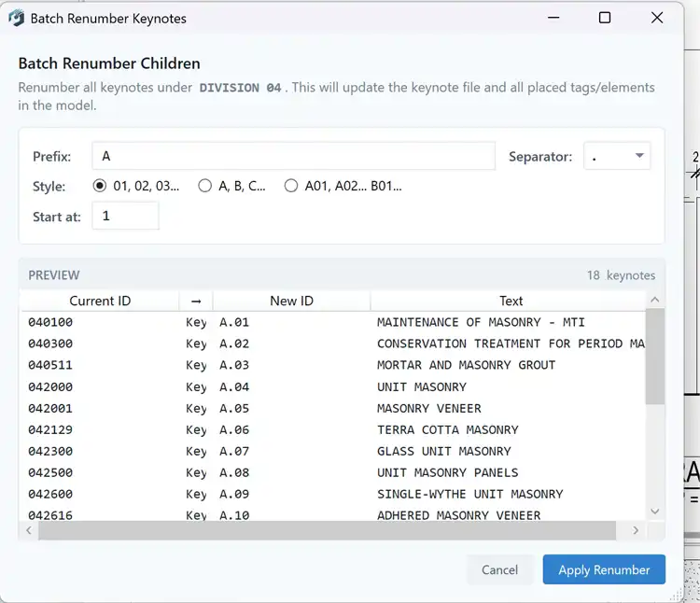The height and width of the screenshot is (603, 700).
Task: Click the arrow column header in preview
Action: click(x=196, y=301)
